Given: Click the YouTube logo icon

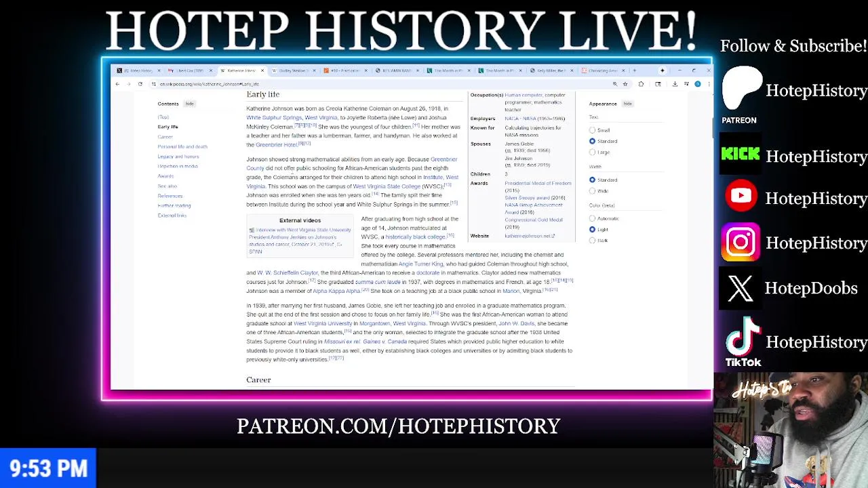Looking at the screenshot, I should pos(741,197).
